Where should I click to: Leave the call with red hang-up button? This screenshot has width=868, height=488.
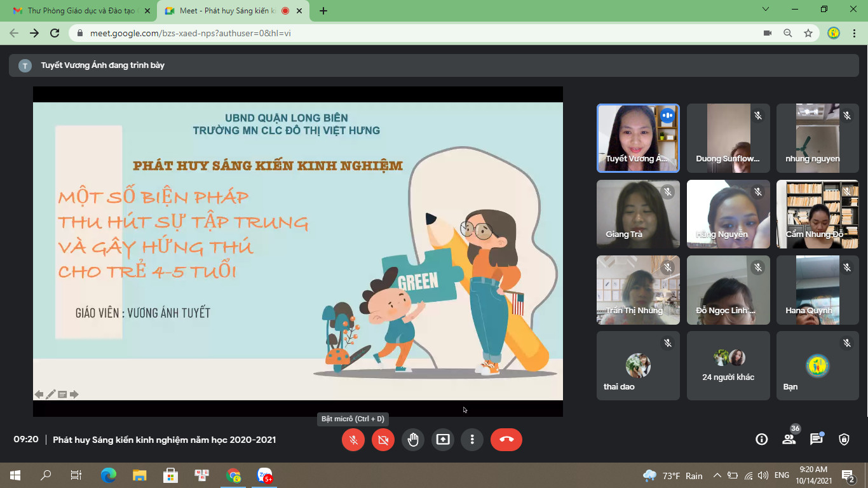click(x=506, y=440)
